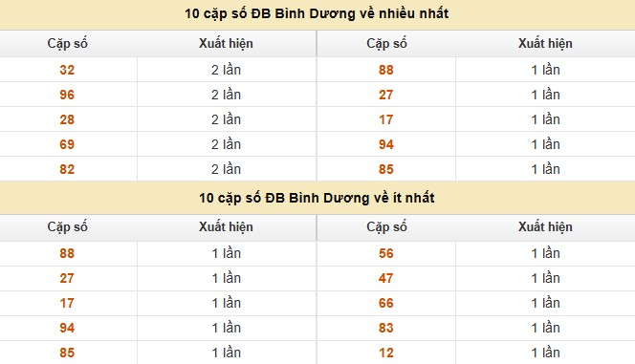Click pair 94 in the most frequent table

click(x=386, y=144)
